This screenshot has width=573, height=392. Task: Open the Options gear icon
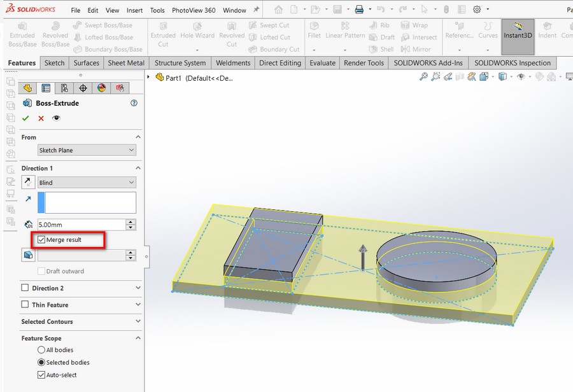tap(477, 10)
